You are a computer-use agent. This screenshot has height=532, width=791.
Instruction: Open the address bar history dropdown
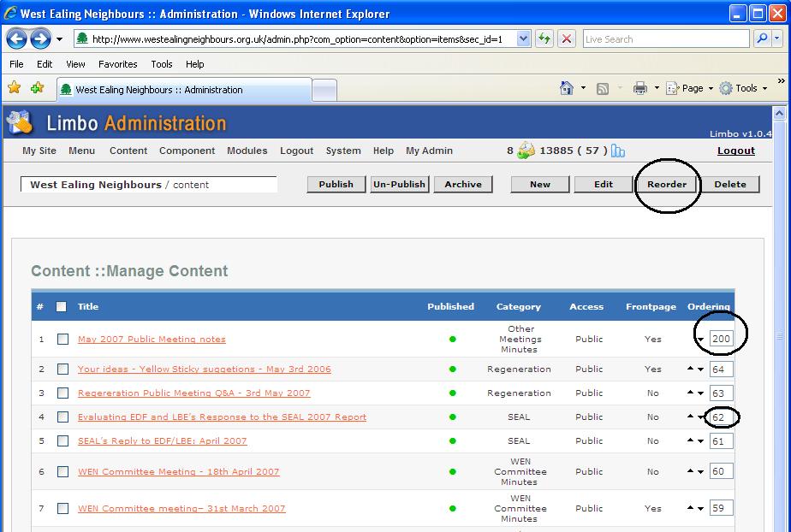tap(524, 38)
